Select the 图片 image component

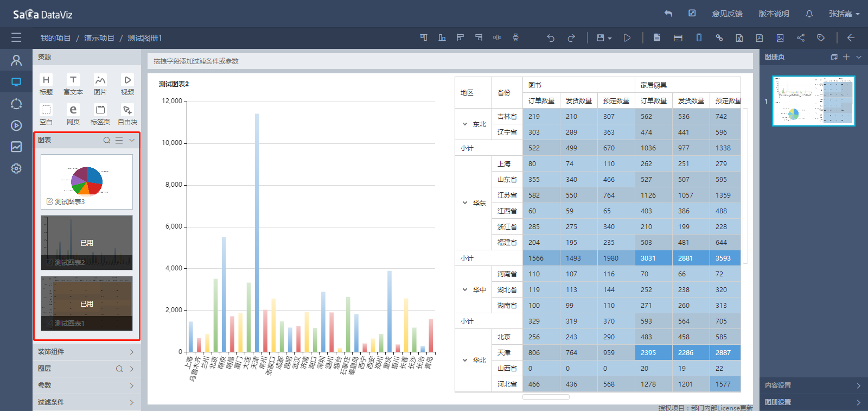point(100,85)
